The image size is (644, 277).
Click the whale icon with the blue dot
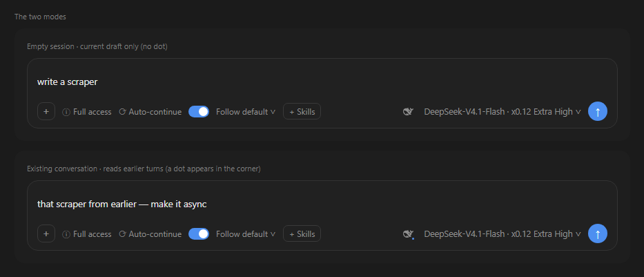click(x=408, y=234)
